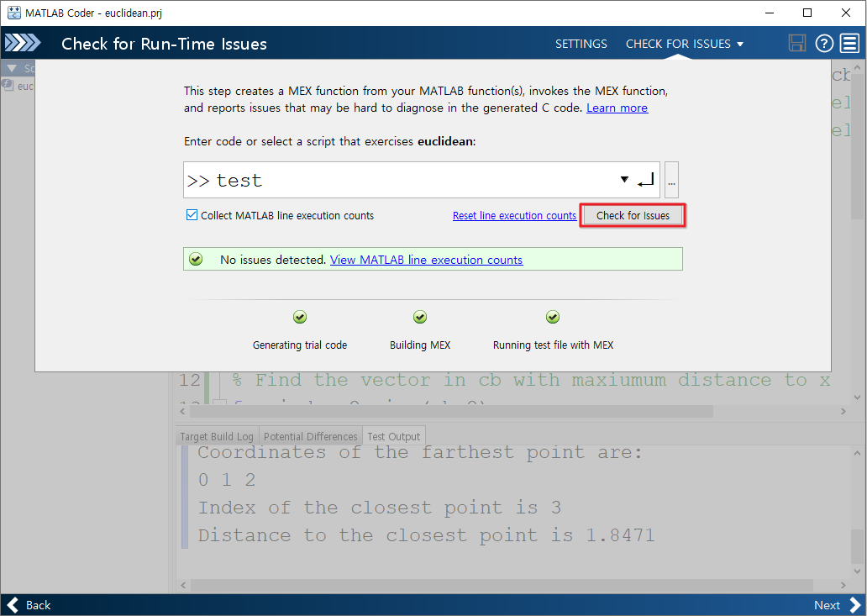Switch to the Potential Differences tab
Screen dimensions: 867x616
[x=310, y=436]
